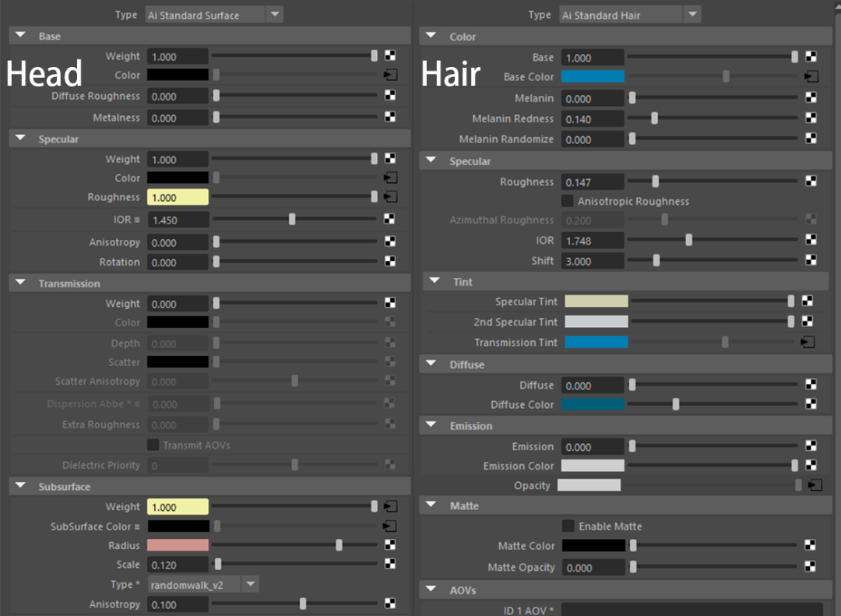
Task: Open the 2nd Specular Tint color swatch
Action: [596, 322]
